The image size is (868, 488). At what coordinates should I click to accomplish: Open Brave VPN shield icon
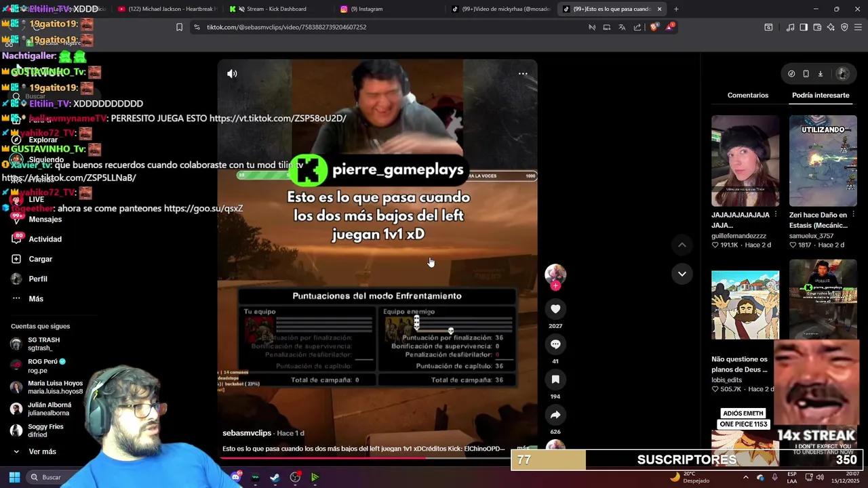(x=844, y=27)
